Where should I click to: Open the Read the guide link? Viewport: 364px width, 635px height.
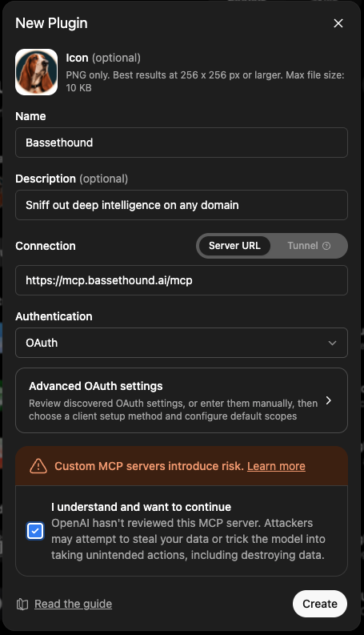point(74,604)
